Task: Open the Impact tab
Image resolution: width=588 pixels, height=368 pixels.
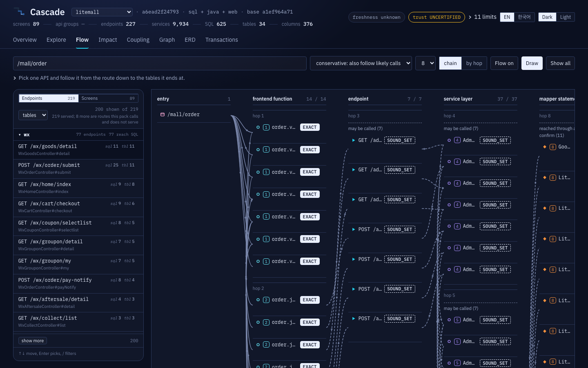Action: (108, 40)
